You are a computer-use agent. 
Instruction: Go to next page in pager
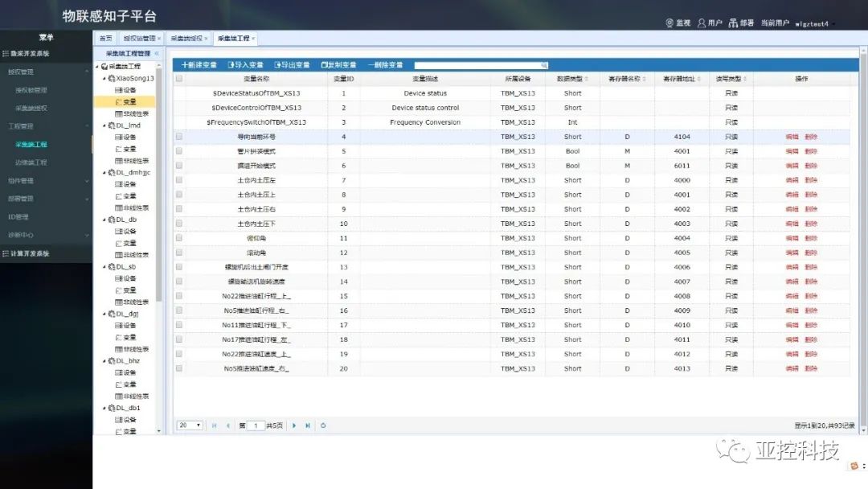coord(294,426)
